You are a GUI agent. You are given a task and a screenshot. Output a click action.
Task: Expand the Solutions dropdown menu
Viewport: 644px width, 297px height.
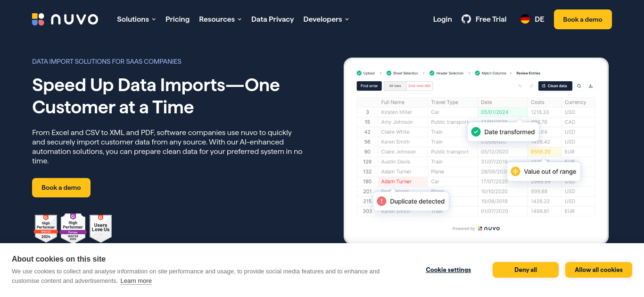[x=136, y=19]
